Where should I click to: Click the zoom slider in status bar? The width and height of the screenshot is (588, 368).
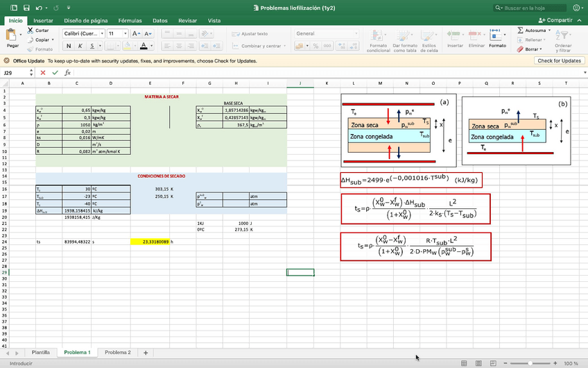pos(530,363)
